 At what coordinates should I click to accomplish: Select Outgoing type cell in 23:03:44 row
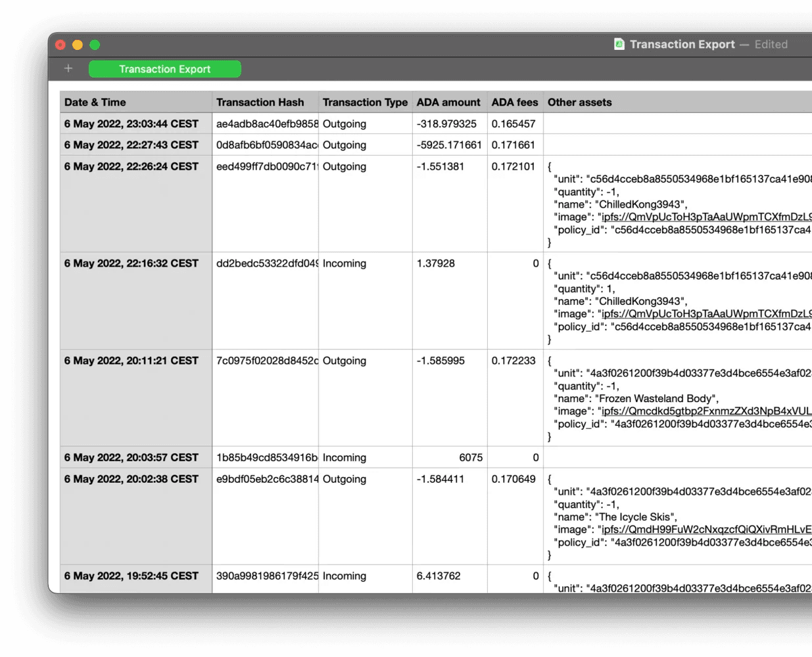click(366, 124)
